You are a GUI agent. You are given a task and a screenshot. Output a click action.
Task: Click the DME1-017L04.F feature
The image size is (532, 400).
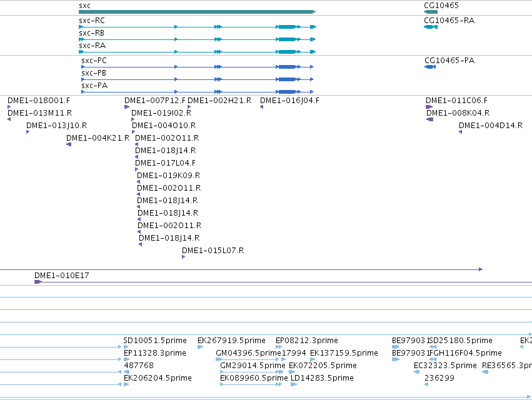137,169
